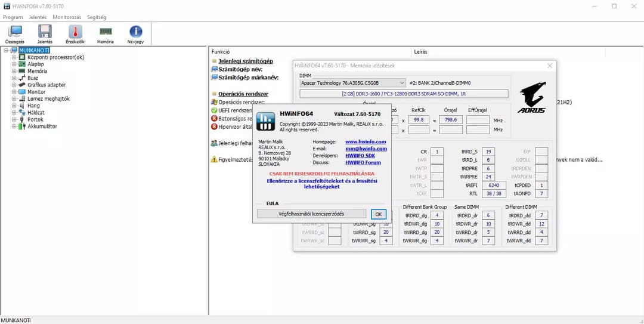This screenshot has height=324, width=644.
Task: Open the Program menu
Action: [13, 17]
